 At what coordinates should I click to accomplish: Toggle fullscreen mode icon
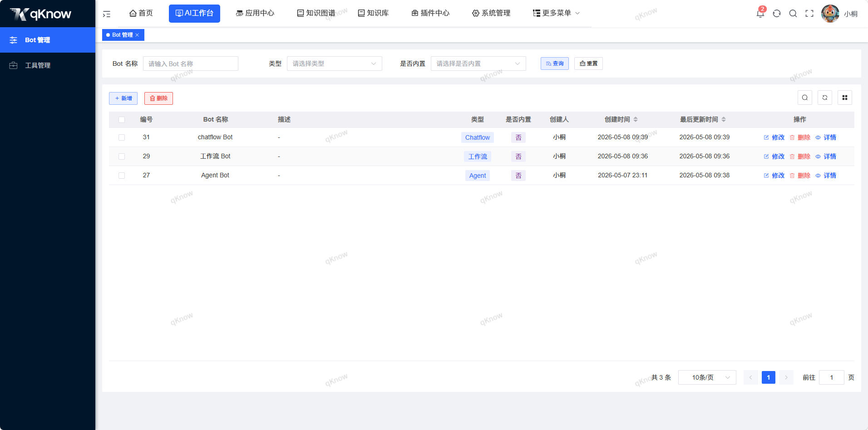(809, 14)
